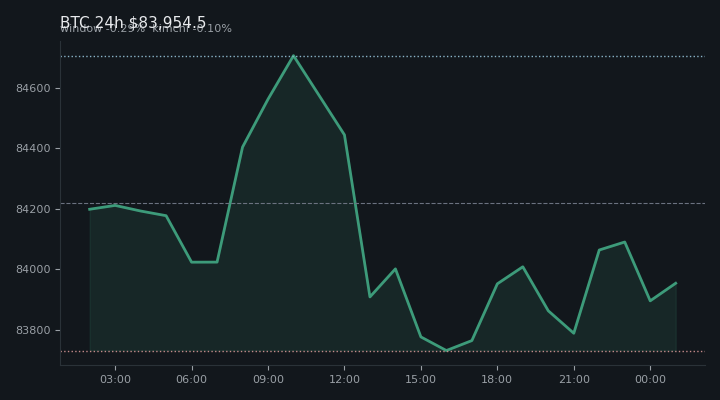Click the 06:00 time axis label

[191, 379]
